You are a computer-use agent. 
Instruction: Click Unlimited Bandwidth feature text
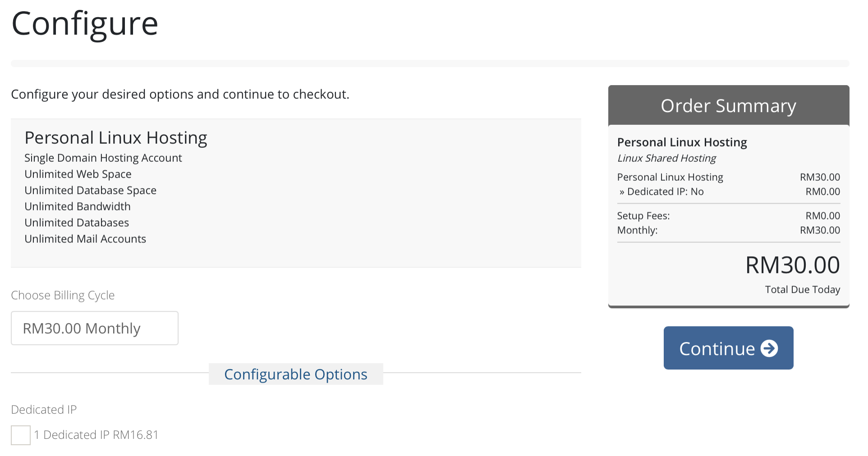[78, 206]
